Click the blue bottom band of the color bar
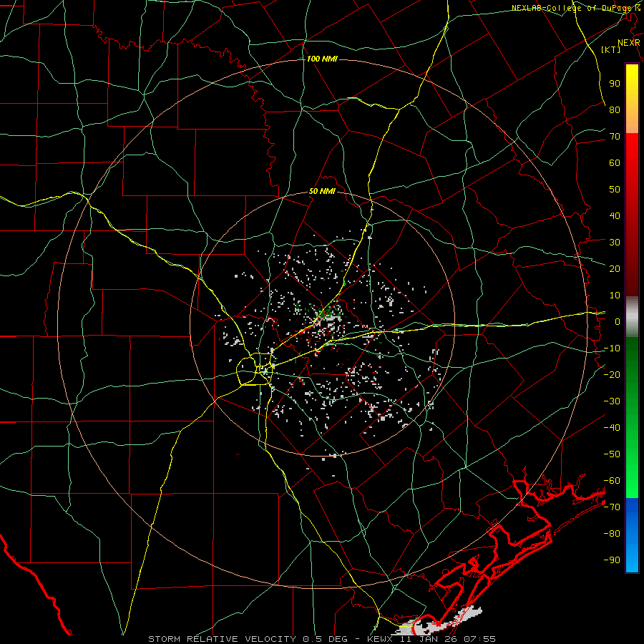Image resolution: width=644 pixels, height=644 pixels. tap(632, 535)
